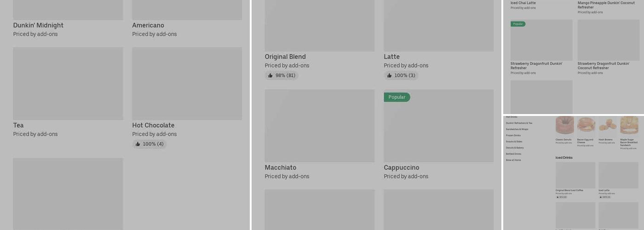Viewport: 644px width, 230px height.
Task: Click the thumbs-up rating under Iced Latte
Action: [604, 197]
